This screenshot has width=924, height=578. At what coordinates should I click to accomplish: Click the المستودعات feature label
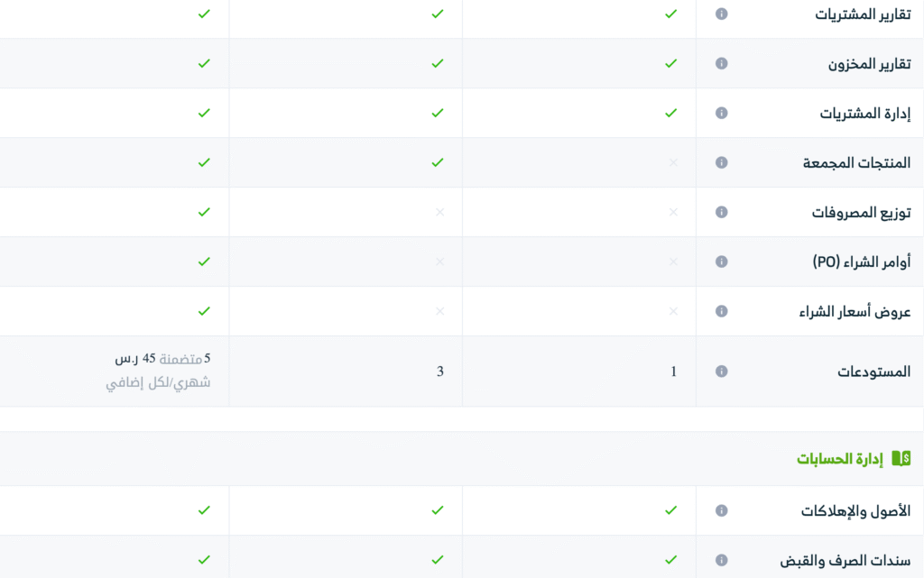click(x=873, y=372)
